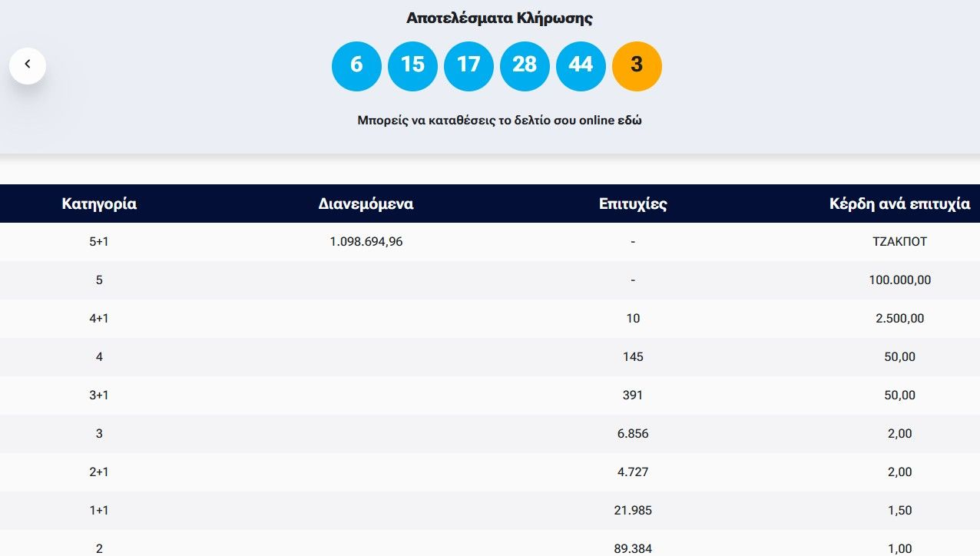This screenshot has height=556, width=980.
Task: Select the blue ball number 6
Action: (x=356, y=66)
